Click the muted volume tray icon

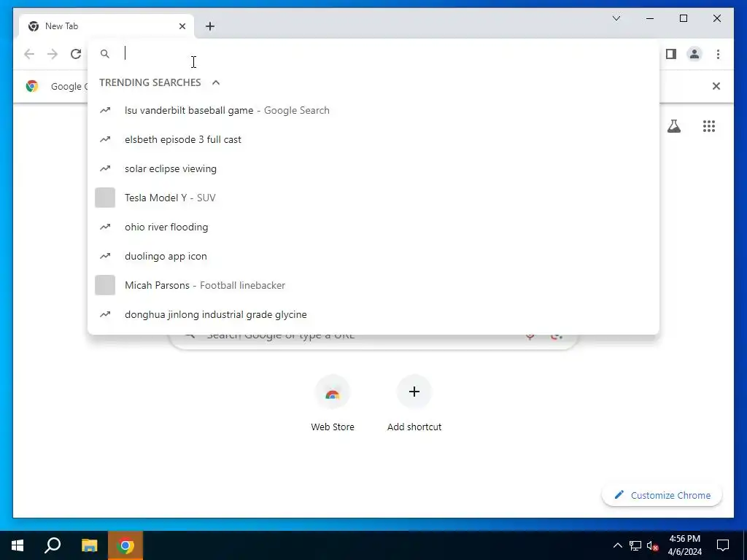click(652, 545)
